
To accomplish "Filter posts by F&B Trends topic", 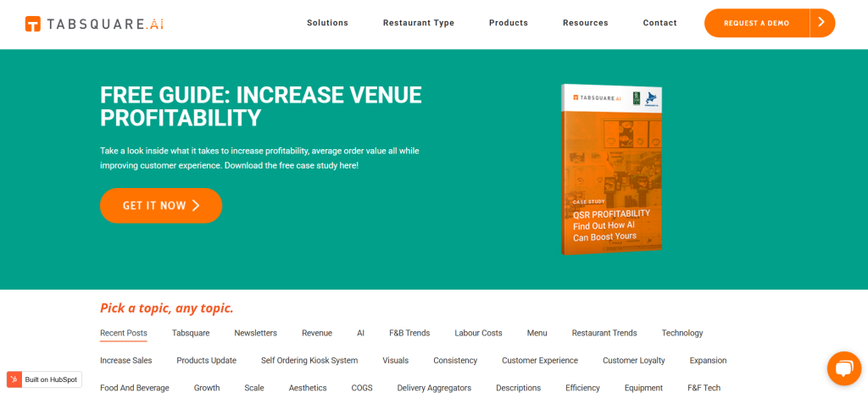I will [409, 333].
